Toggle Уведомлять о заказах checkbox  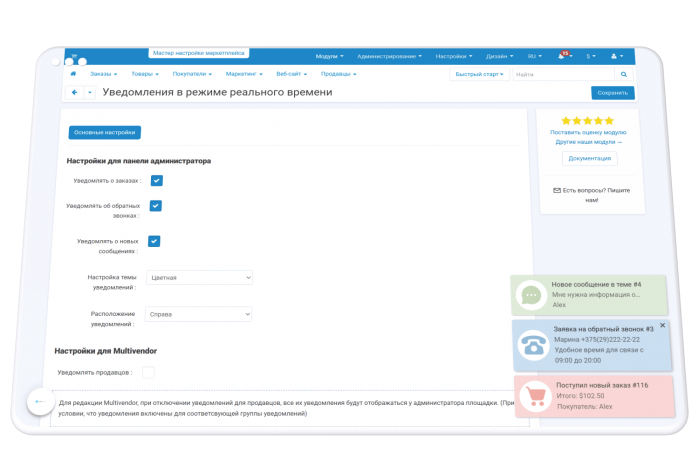pyautogui.click(x=157, y=180)
